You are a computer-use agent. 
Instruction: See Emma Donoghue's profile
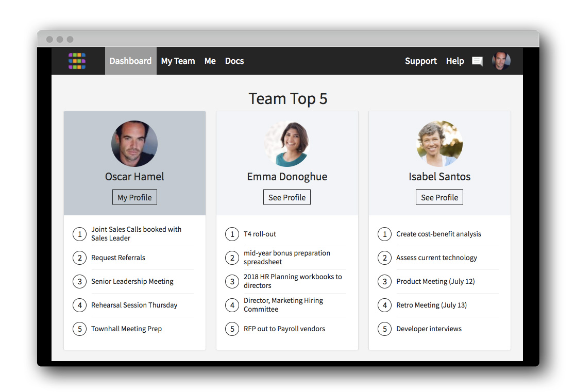287,197
